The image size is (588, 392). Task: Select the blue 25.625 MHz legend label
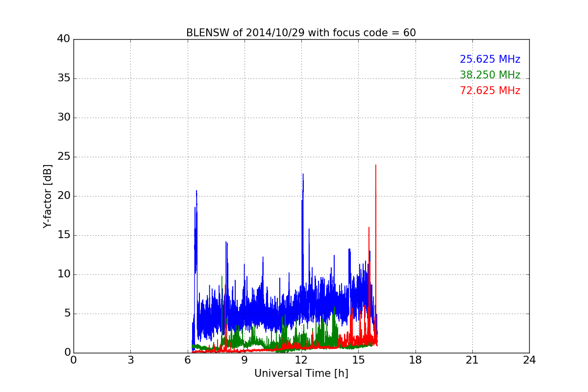pyautogui.click(x=490, y=59)
